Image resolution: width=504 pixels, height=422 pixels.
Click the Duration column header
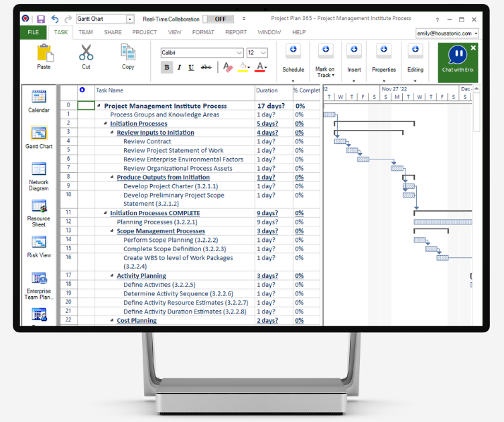pyautogui.click(x=274, y=93)
